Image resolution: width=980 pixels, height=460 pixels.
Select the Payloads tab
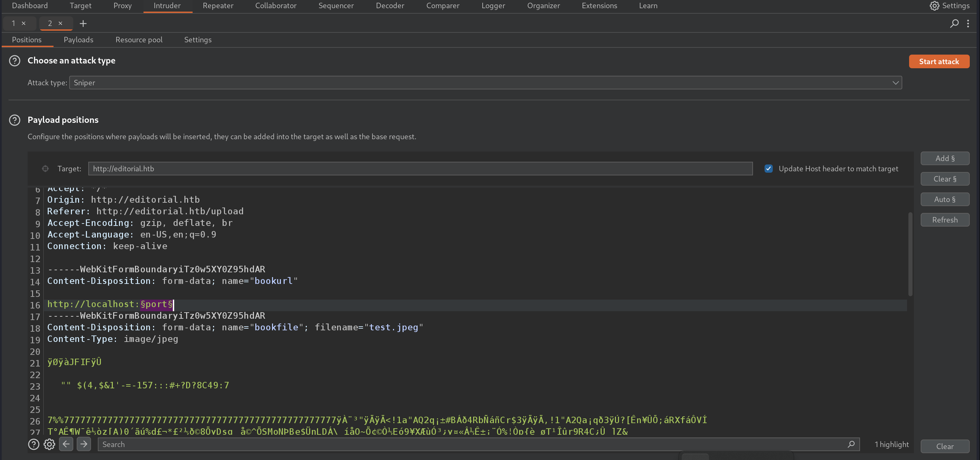[78, 40]
